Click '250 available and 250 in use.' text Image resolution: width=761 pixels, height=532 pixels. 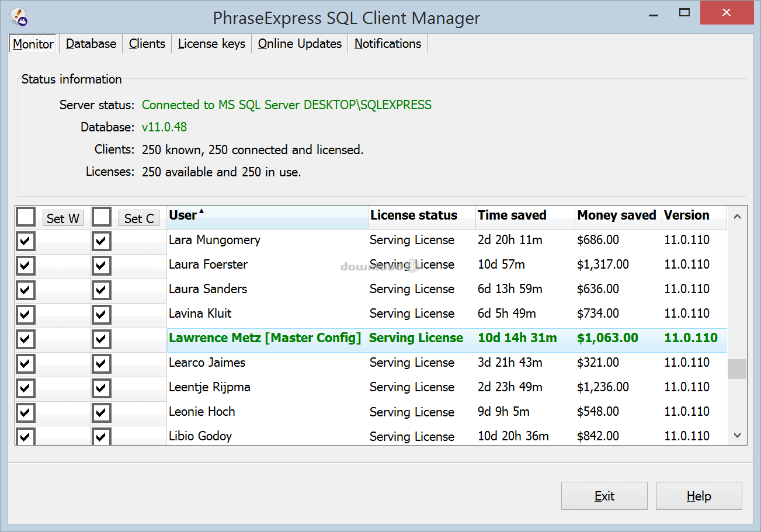pos(221,172)
